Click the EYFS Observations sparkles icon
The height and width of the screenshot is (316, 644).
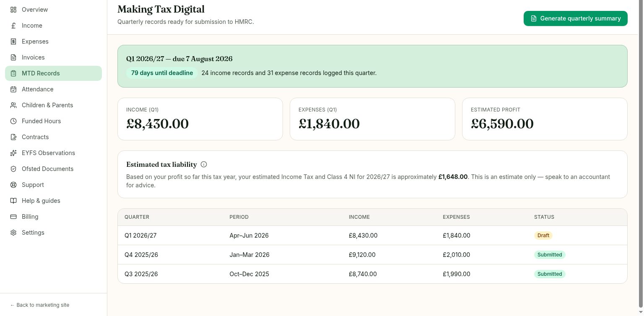[13, 153]
